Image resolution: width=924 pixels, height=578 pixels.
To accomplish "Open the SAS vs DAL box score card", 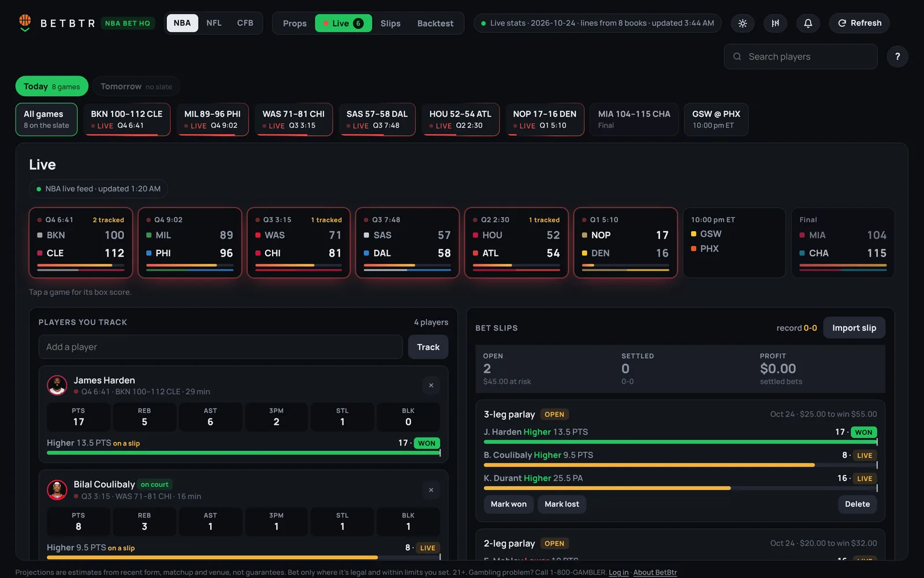I will point(407,243).
